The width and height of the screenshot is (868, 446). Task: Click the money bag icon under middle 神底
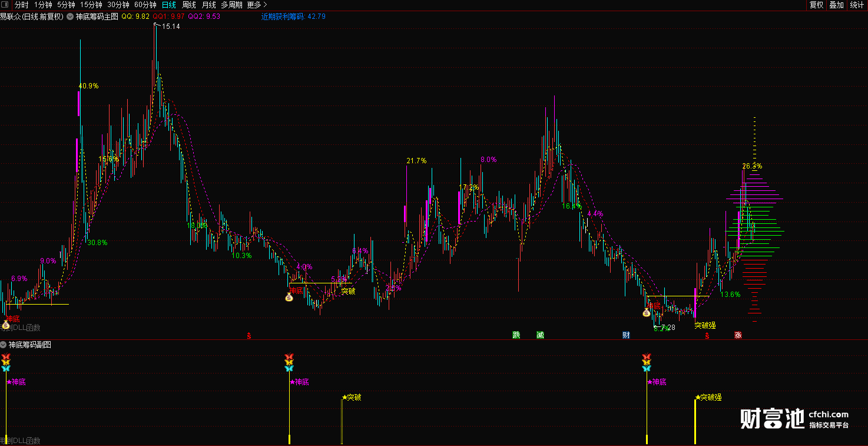(289, 297)
